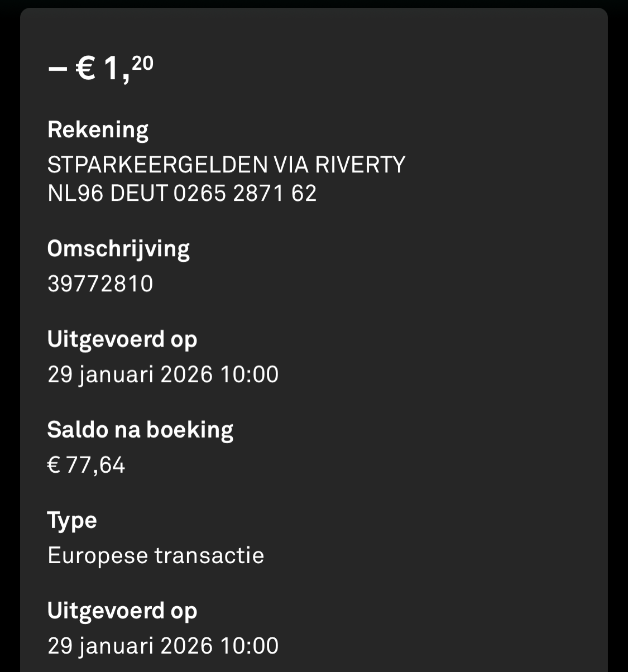The width and height of the screenshot is (628, 672).
Task: Click the balance amount € 77,64
Action: click(87, 464)
